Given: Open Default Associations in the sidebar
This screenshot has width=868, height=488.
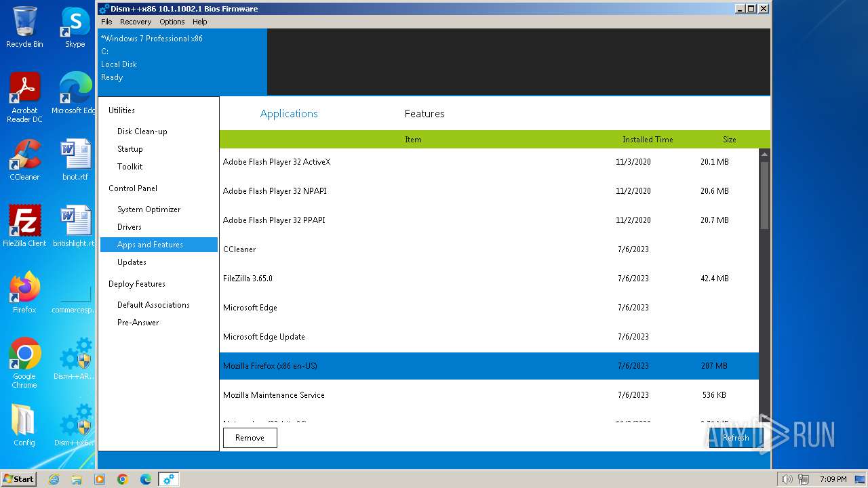Looking at the screenshot, I should (x=153, y=305).
